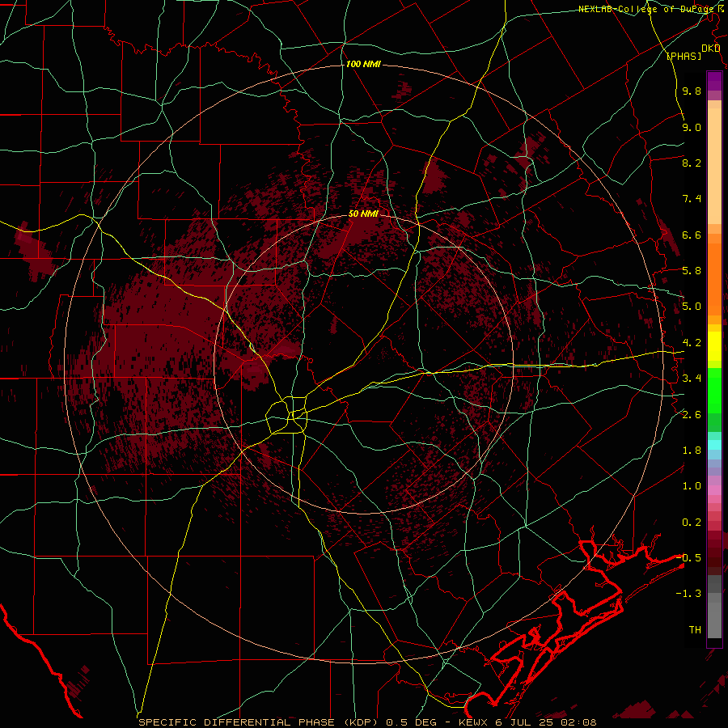Click the 0.2 scale label

[692, 523]
